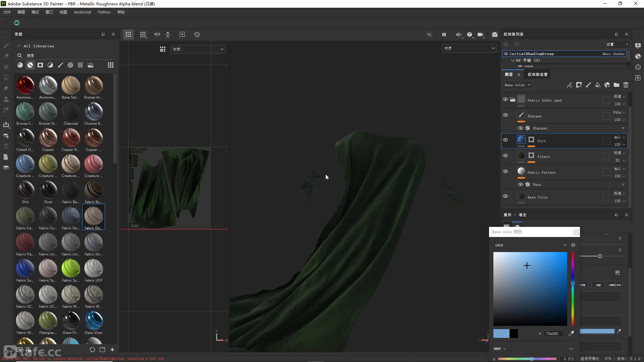The height and width of the screenshot is (362, 644).
Task: Open the 设置 dropdown in texture set list
Action: coord(618,44)
